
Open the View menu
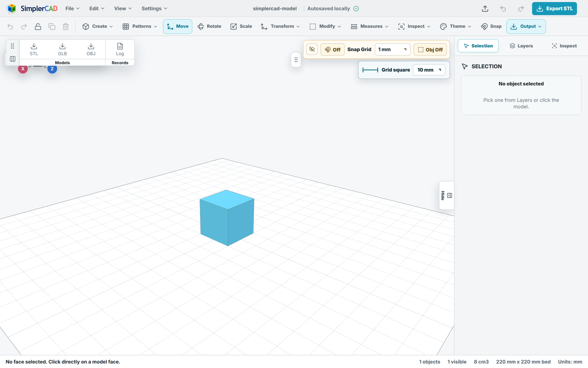coord(123,8)
